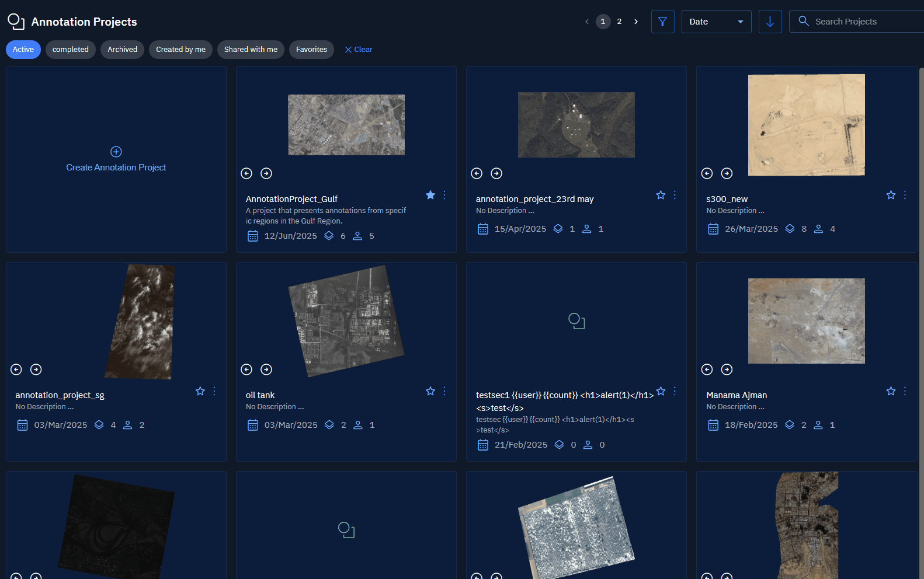The width and height of the screenshot is (924, 579).
Task: Click next image arrow on AnnotationProject_Gulf card
Action: (266, 173)
